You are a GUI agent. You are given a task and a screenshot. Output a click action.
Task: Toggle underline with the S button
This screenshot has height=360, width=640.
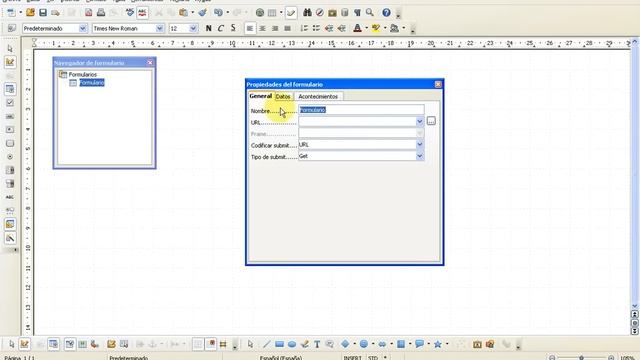tap(233, 28)
